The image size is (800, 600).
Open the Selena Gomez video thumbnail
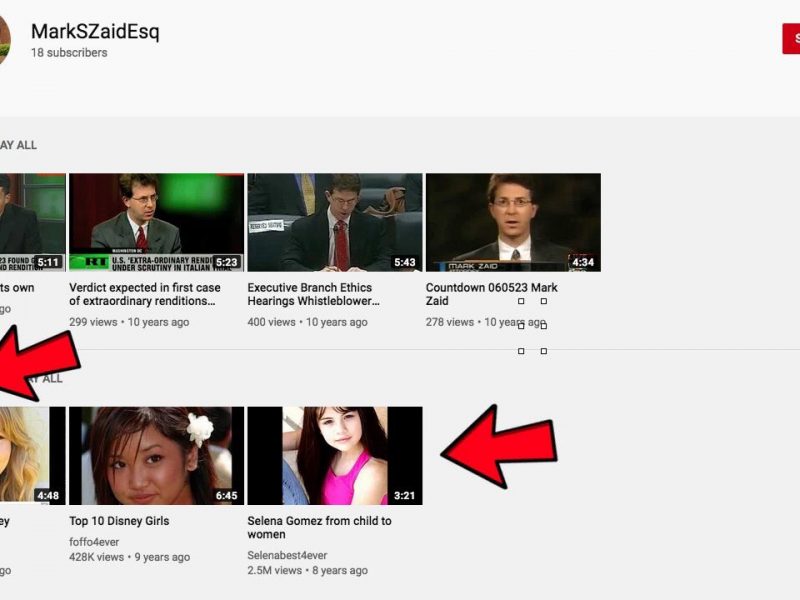[x=334, y=455]
